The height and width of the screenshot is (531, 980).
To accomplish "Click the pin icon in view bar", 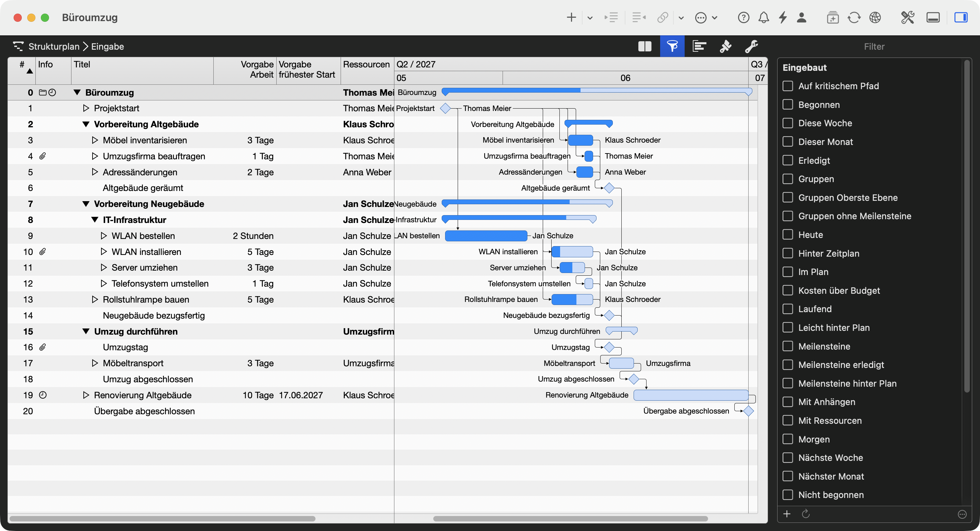I will point(725,46).
